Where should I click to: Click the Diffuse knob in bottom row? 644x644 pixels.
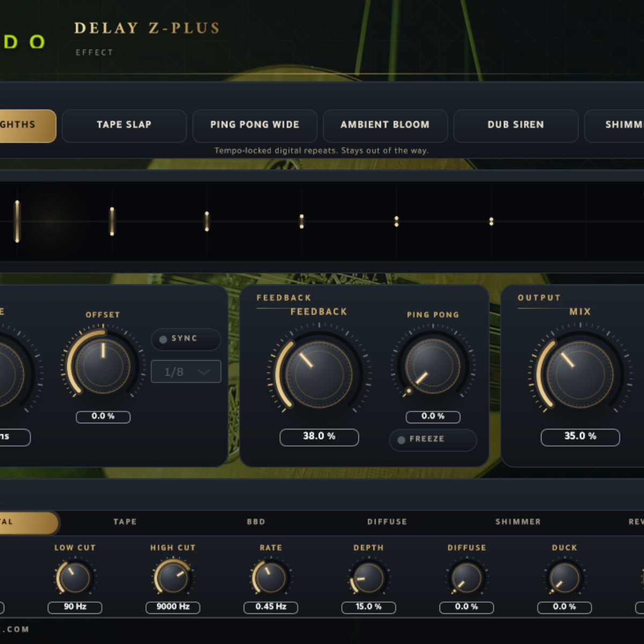point(466,578)
